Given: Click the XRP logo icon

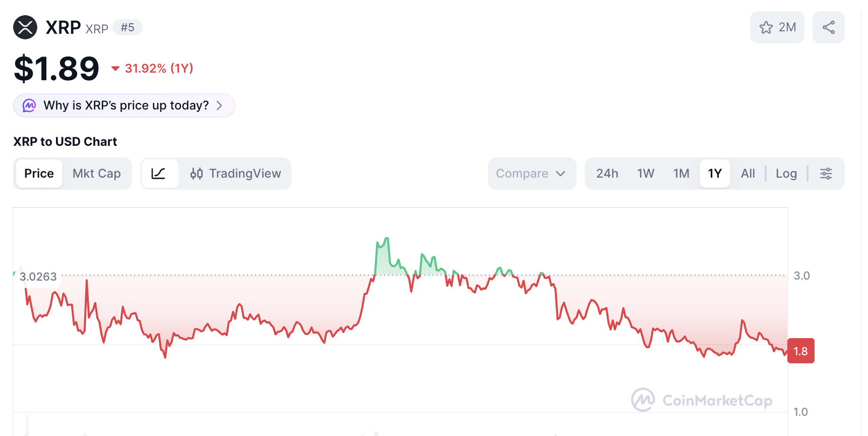Looking at the screenshot, I should [x=25, y=27].
